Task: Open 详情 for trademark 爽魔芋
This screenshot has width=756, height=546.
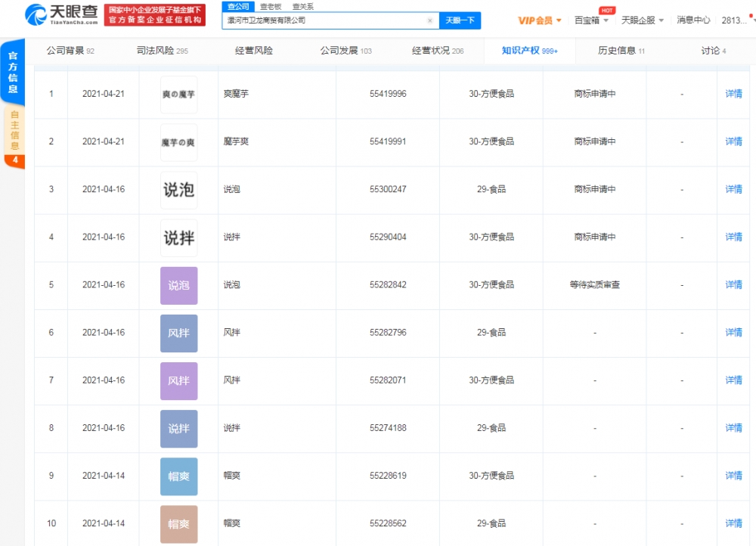Action: (x=733, y=94)
